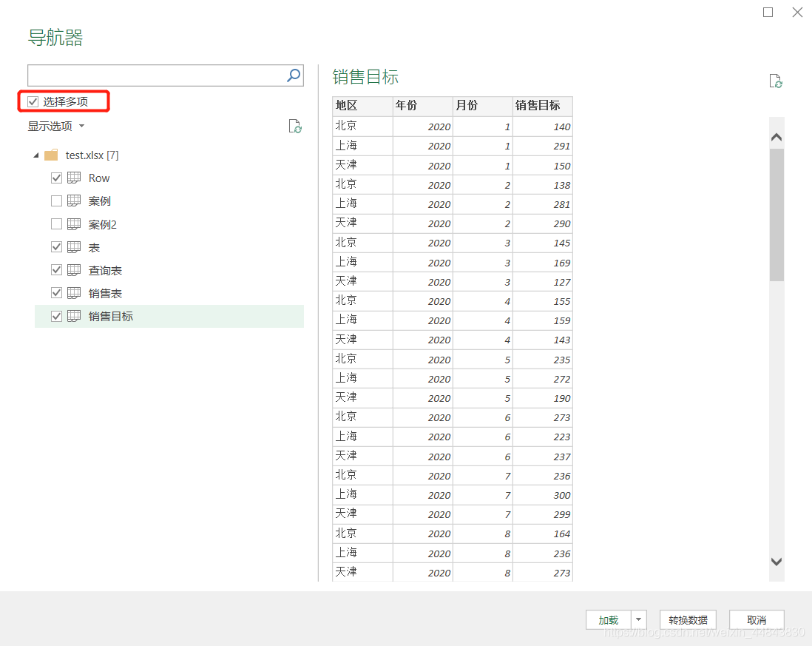The width and height of the screenshot is (812, 646).
Task: Click the cell with value 300
Action: (543, 495)
